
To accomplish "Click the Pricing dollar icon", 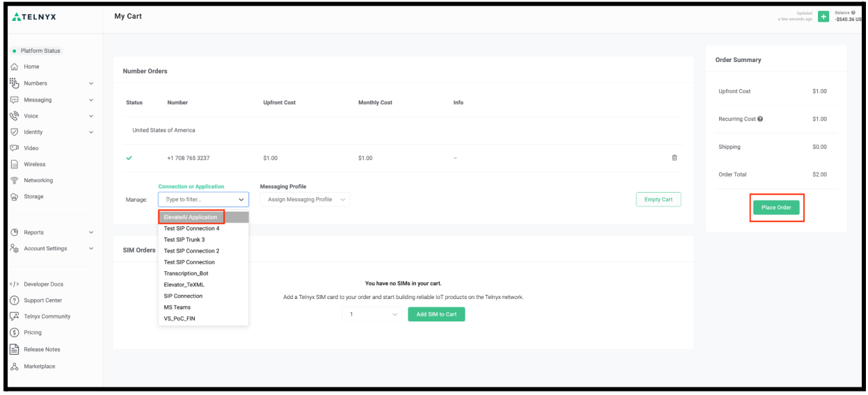I will click(x=14, y=333).
